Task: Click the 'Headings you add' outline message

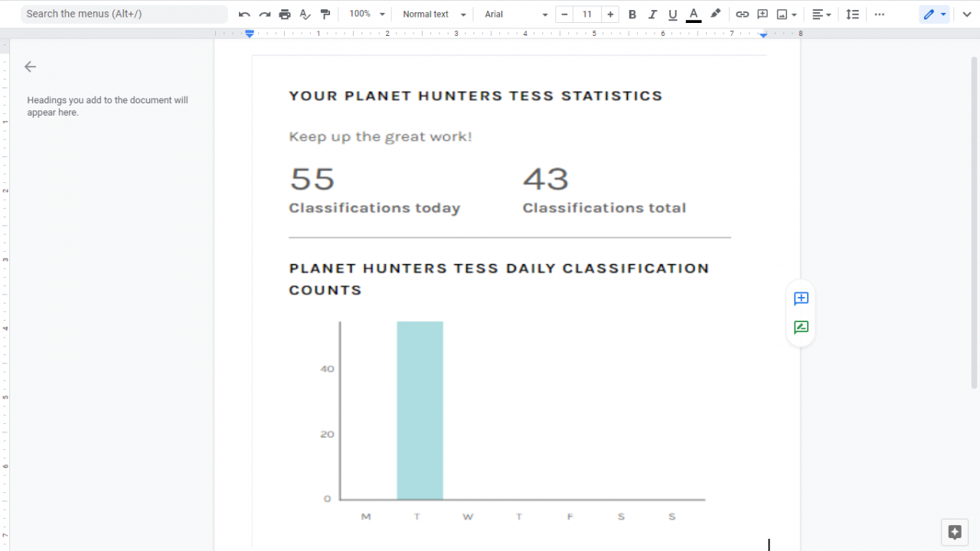Action: point(107,106)
